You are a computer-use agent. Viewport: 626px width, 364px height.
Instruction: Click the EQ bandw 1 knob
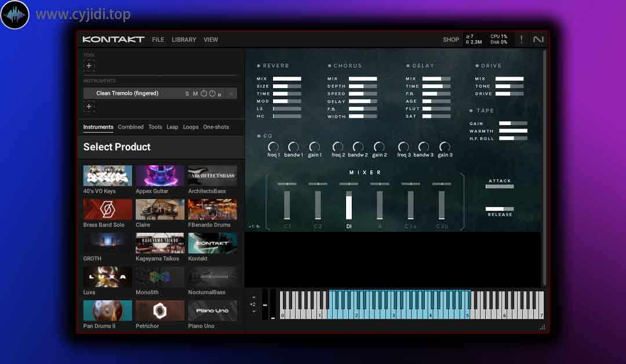(x=293, y=147)
